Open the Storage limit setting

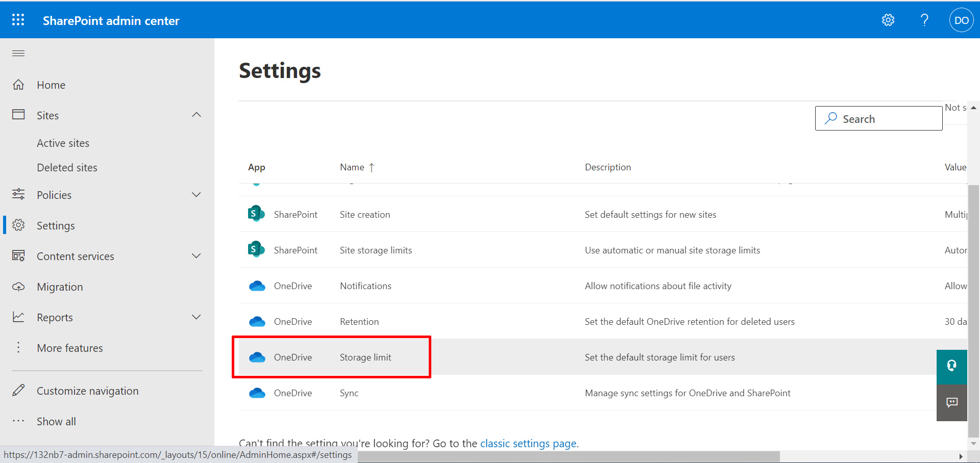pyautogui.click(x=365, y=357)
